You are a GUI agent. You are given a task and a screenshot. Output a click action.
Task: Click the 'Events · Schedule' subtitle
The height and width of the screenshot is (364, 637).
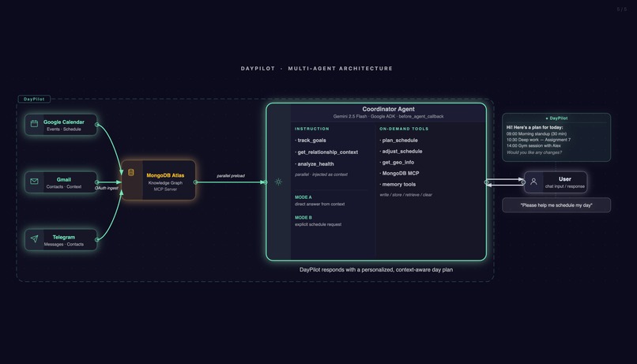click(x=64, y=129)
